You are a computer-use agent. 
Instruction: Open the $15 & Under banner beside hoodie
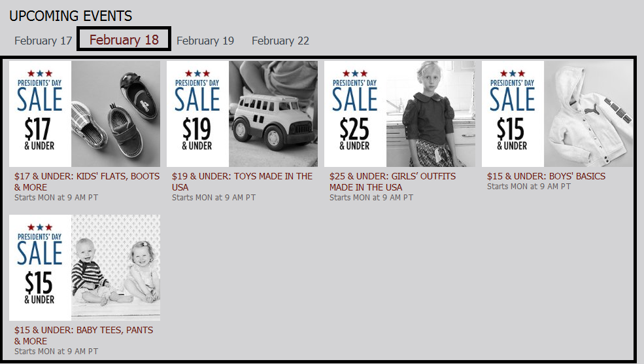[x=513, y=113]
